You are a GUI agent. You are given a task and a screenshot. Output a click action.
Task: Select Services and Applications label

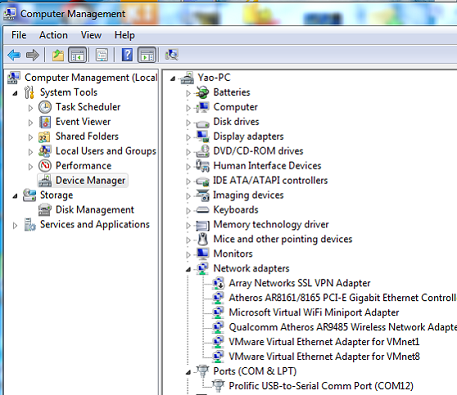click(x=95, y=224)
